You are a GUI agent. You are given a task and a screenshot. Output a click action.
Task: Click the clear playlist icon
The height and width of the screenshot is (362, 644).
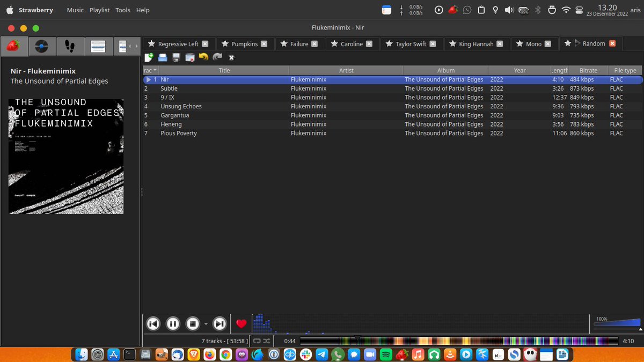(190, 57)
